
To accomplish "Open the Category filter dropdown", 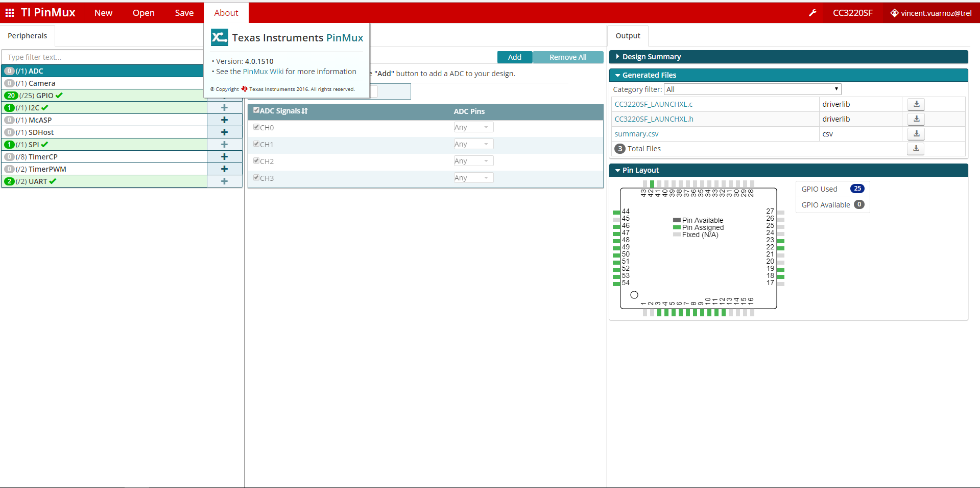I will 753,89.
